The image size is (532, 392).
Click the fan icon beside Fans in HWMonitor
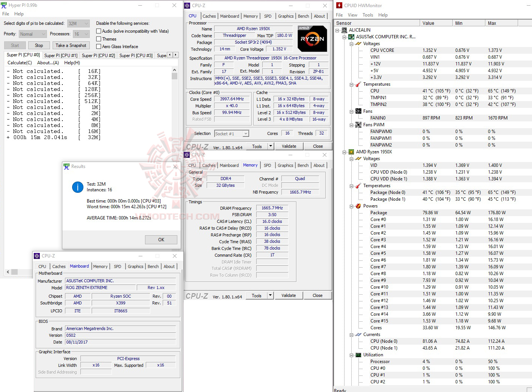358,111
